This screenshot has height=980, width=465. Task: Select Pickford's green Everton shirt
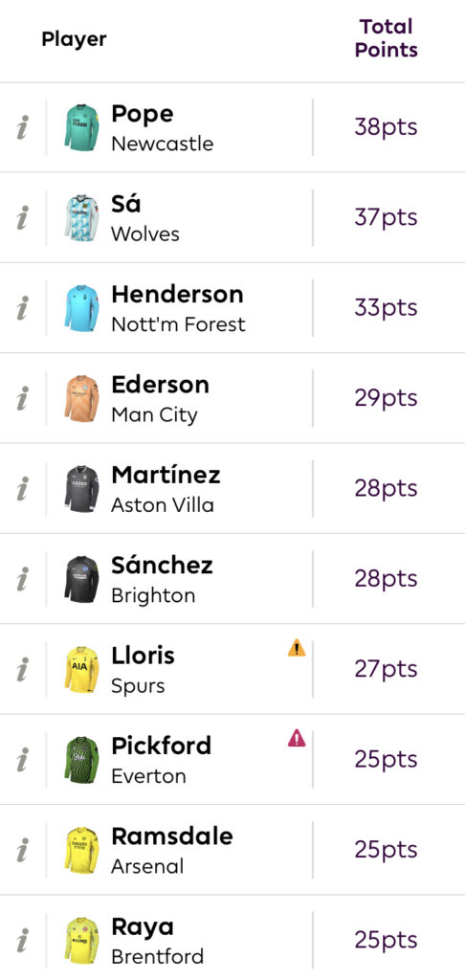click(81, 759)
